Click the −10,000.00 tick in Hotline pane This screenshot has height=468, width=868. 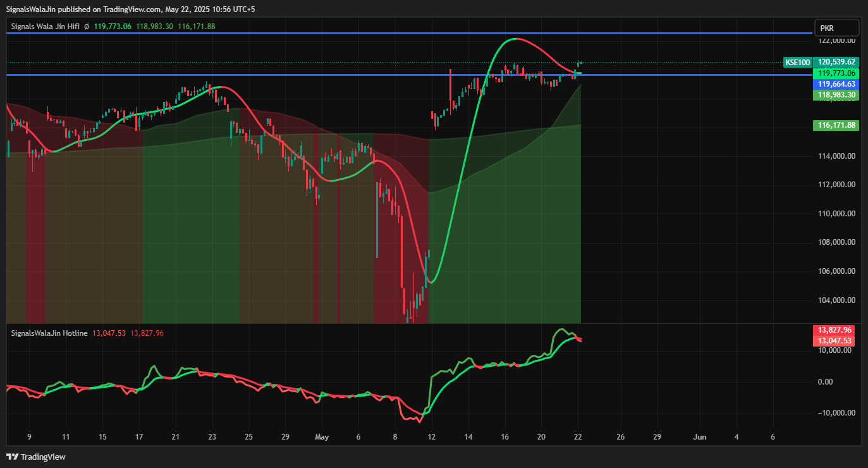click(x=836, y=412)
